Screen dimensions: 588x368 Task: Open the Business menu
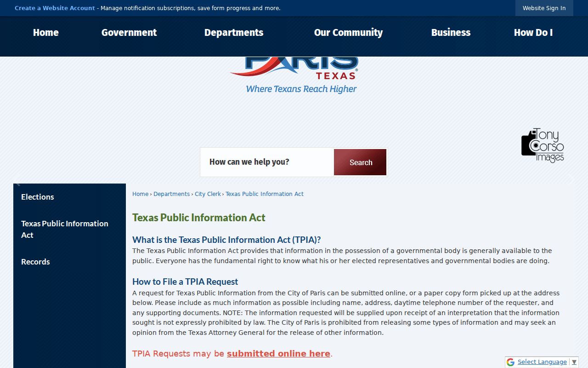point(451,33)
